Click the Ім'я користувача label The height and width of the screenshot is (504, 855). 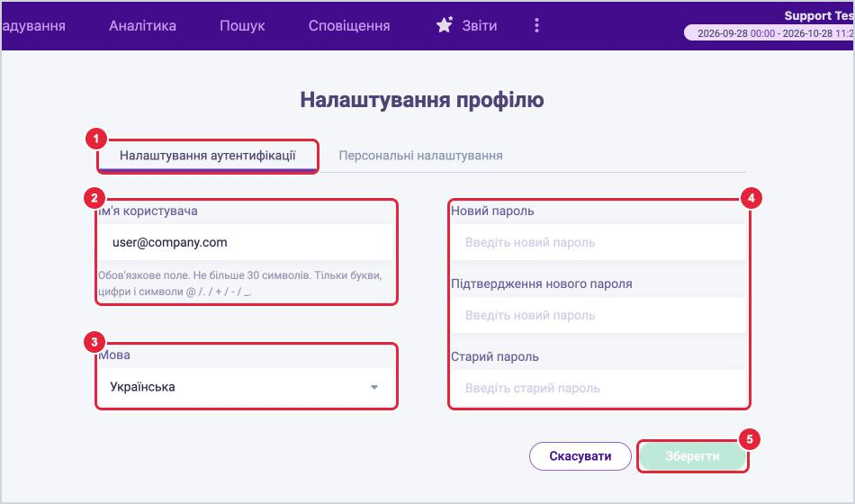(x=148, y=211)
